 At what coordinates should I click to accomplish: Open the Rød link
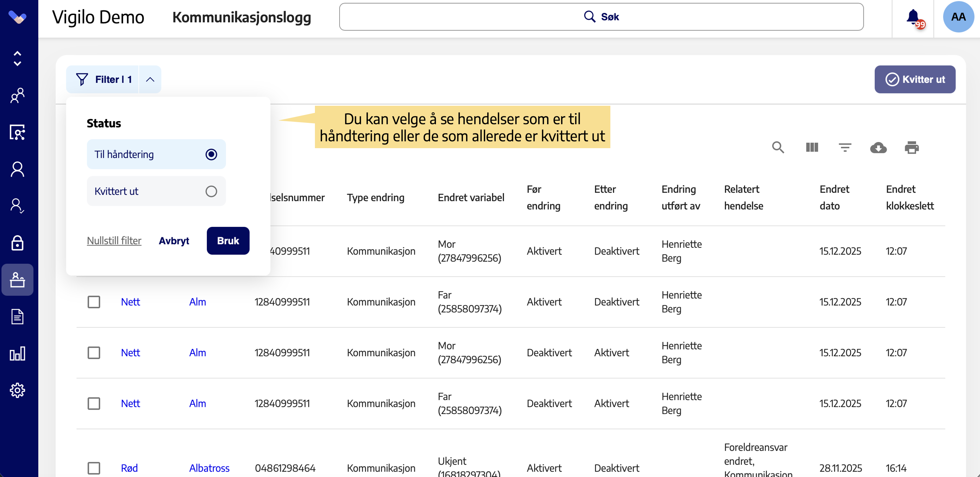(x=129, y=468)
